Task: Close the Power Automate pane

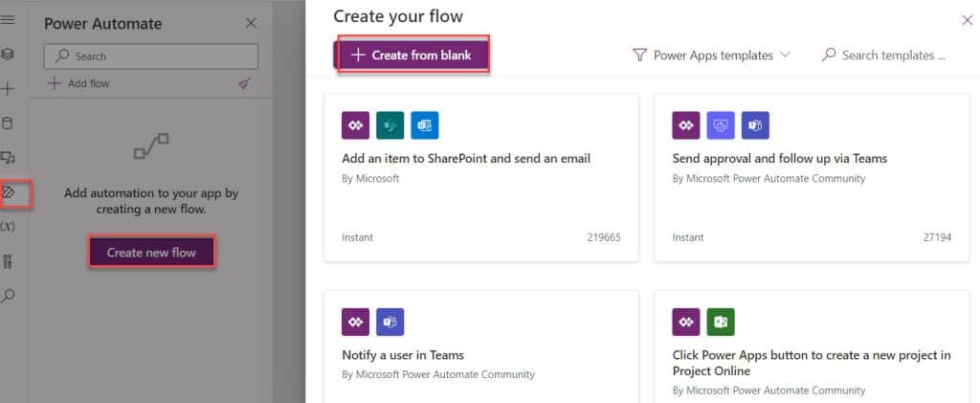Action: click(251, 23)
